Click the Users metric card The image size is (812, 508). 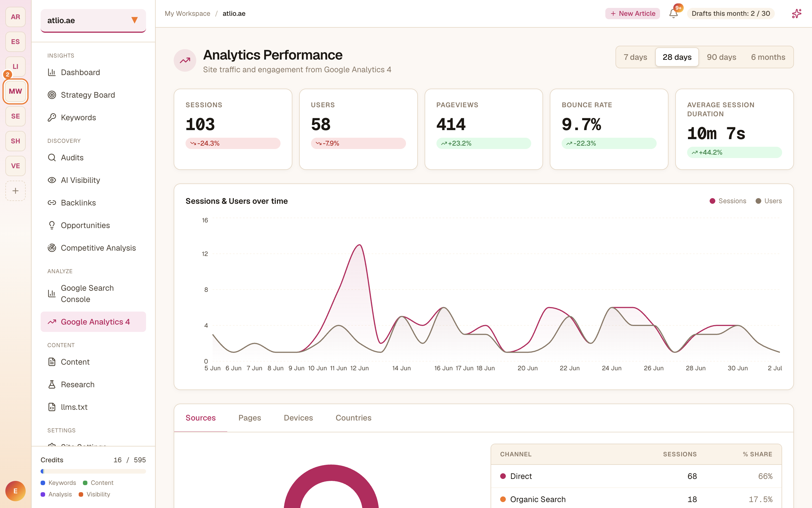358,129
